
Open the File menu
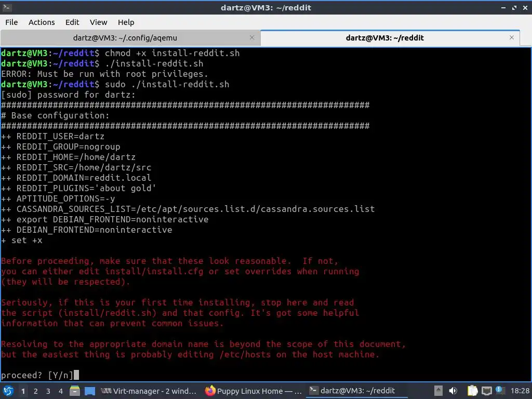11,22
